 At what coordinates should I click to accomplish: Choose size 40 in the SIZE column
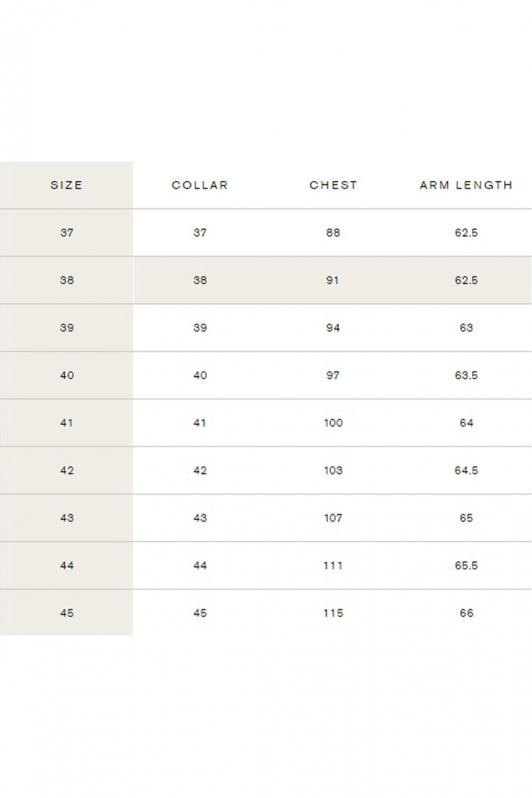[x=66, y=375]
